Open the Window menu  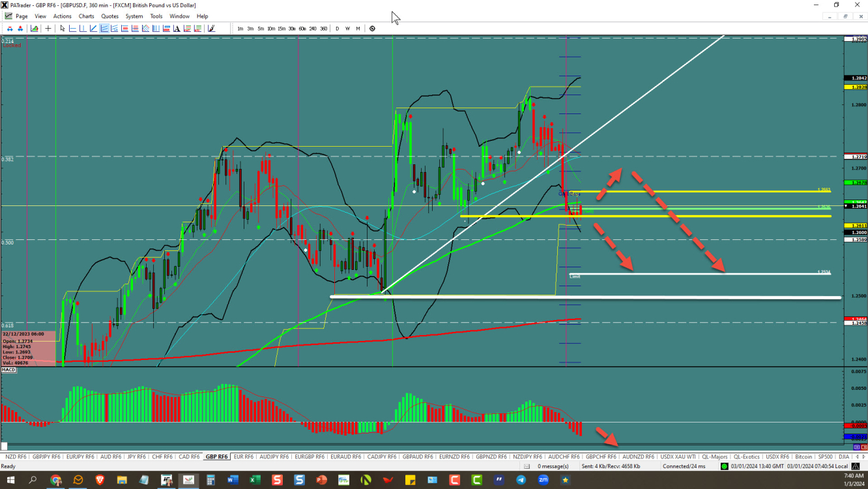(x=179, y=16)
